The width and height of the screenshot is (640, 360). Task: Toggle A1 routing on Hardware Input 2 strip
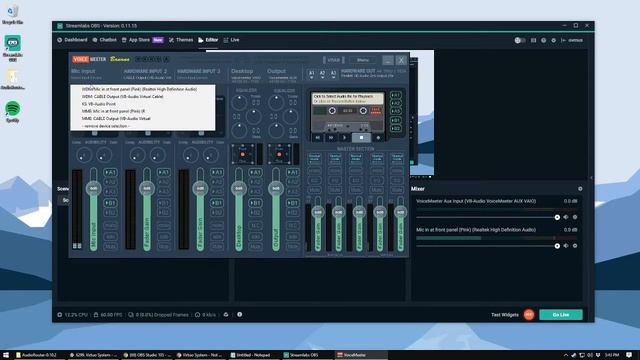pos(164,173)
